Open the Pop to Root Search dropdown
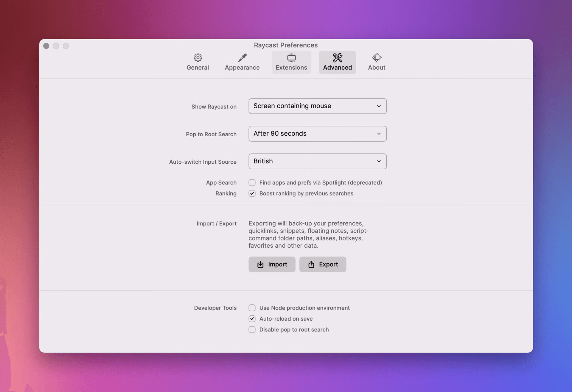The width and height of the screenshot is (572, 392). tap(317, 134)
